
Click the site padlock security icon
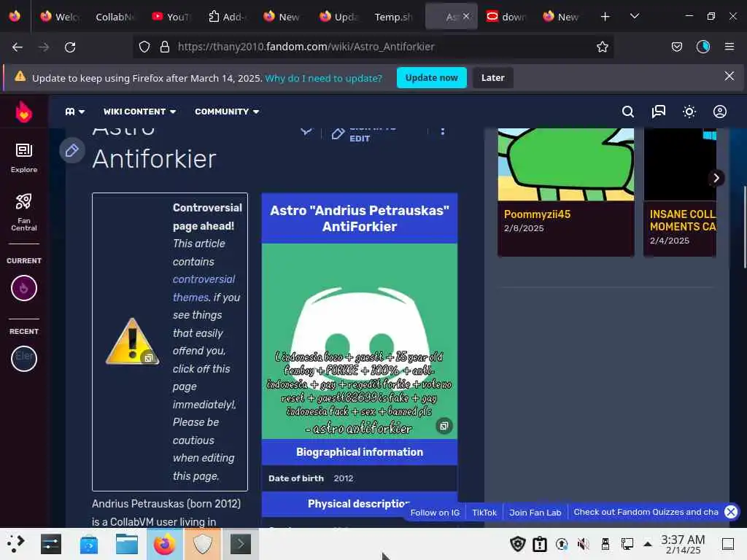pos(165,47)
